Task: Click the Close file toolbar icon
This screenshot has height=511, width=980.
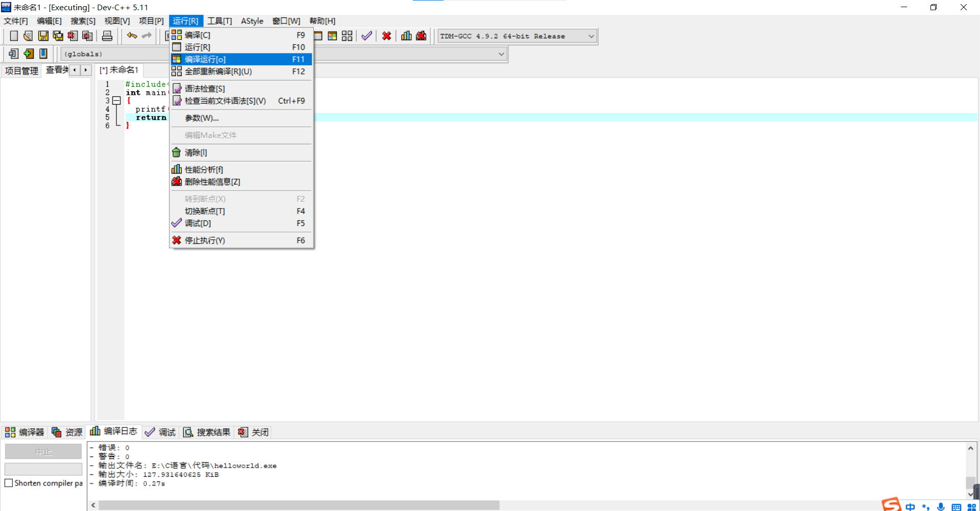Action: pyautogui.click(x=73, y=36)
